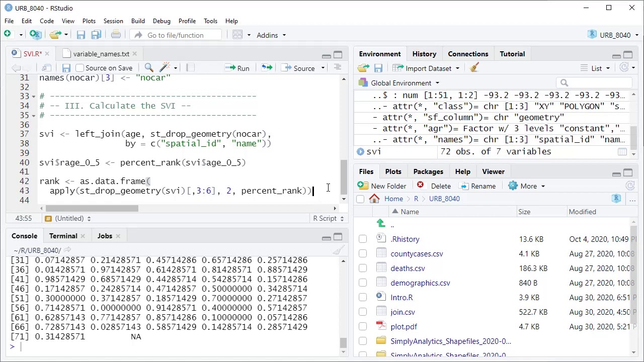Image resolution: width=644 pixels, height=362 pixels.
Task: Maximize the Console pane
Action: [338, 237]
